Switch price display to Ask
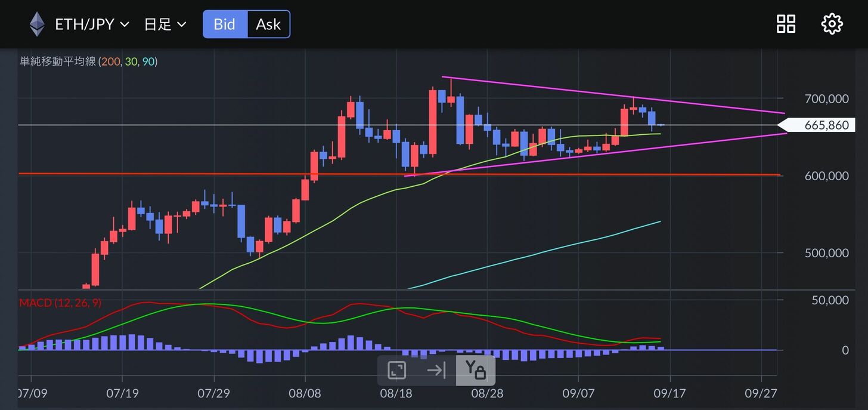Viewport: 868px width, 410px height. pyautogui.click(x=268, y=24)
